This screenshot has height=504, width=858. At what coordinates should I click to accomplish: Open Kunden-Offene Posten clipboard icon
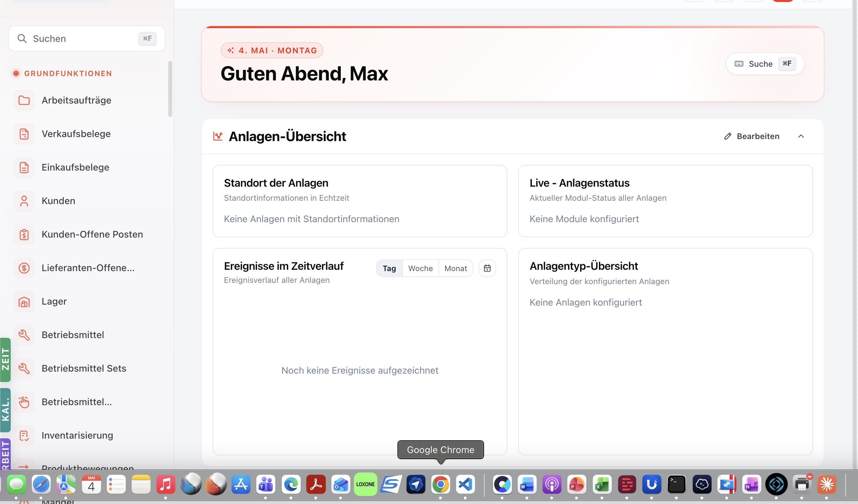(x=24, y=234)
